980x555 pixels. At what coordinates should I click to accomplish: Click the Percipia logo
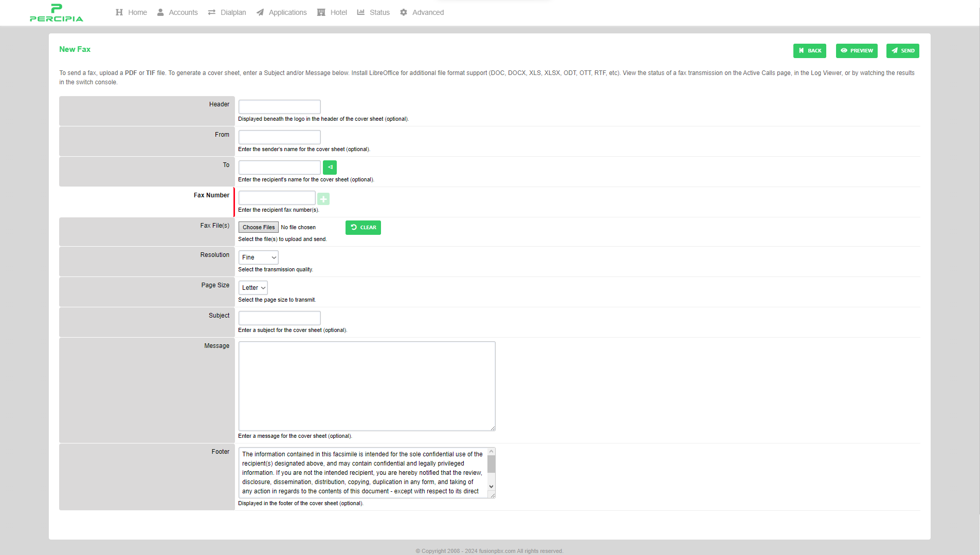coord(57,13)
